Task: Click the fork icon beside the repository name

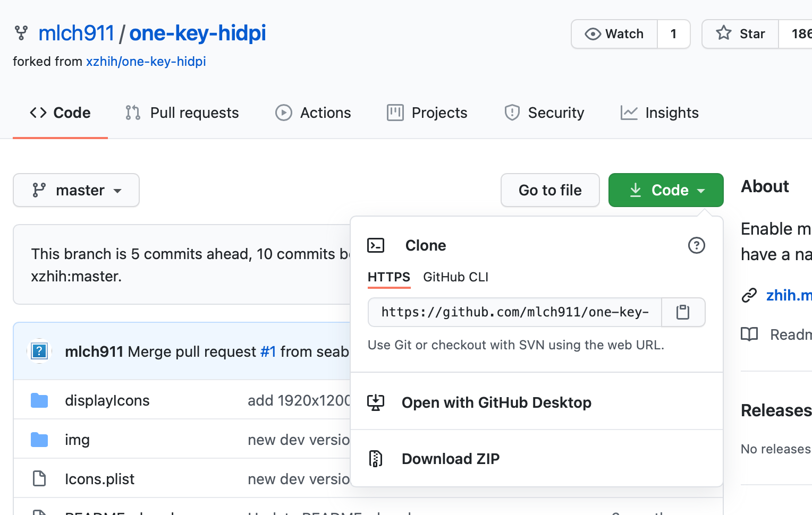Action: tap(21, 33)
